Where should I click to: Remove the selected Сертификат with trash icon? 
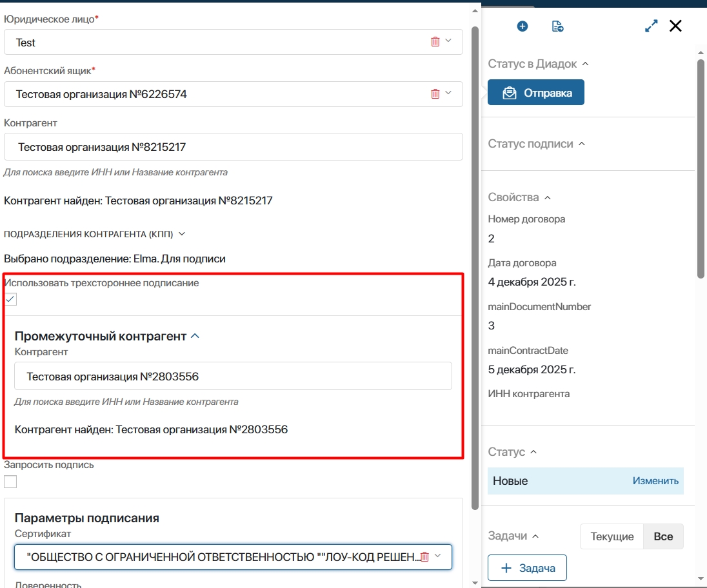click(424, 557)
